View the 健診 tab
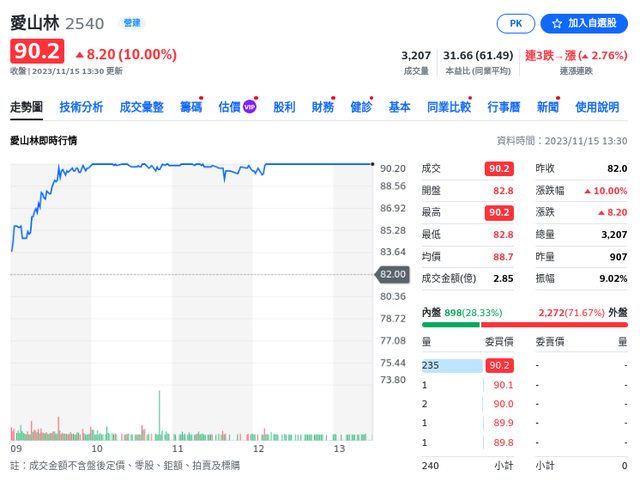The width and height of the screenshot is (640, 482). click(x=361, y=107)
